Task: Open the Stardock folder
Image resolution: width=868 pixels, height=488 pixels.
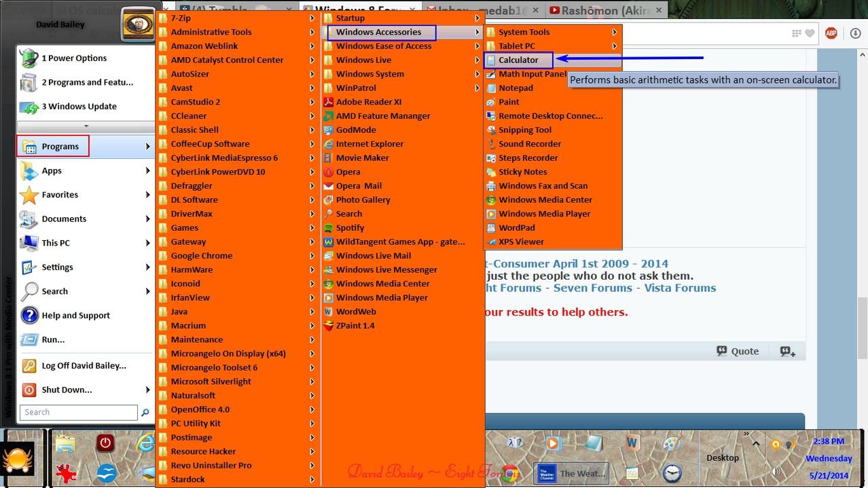Action: click(187, 480)
